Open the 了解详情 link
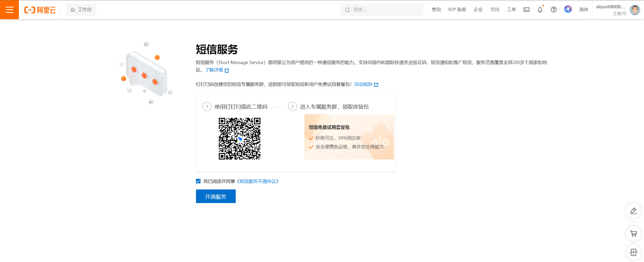Viewport: 644px width, 262px height. point(217,70)
